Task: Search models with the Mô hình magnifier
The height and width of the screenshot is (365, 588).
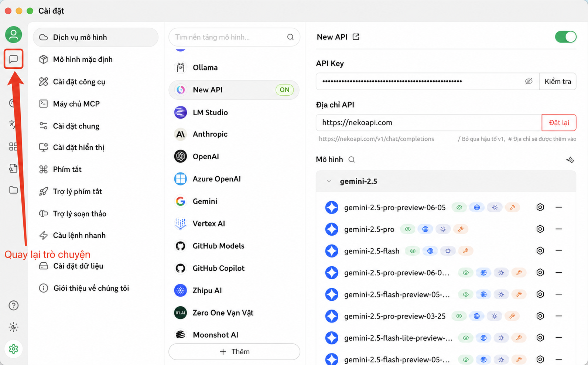Action: pyautogui.click(x=352, y=160)
